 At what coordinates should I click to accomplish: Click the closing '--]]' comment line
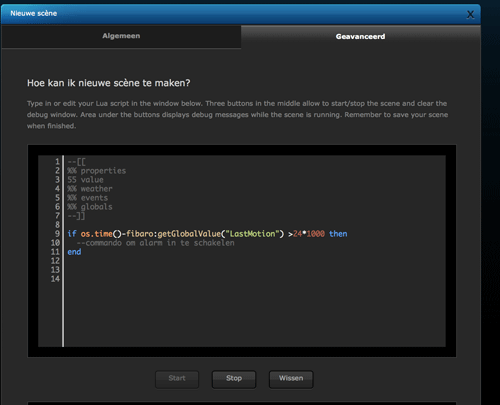pos(76,216)
